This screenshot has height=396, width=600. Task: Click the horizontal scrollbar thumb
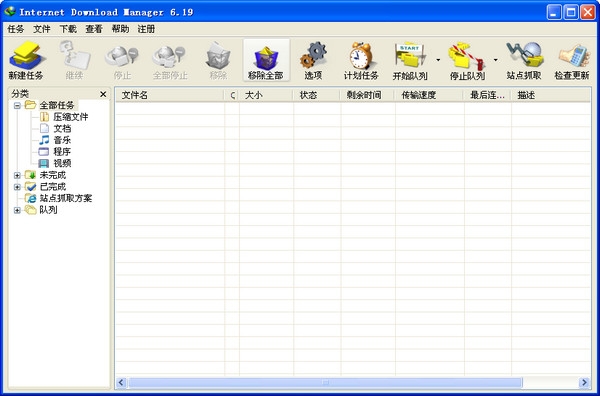pos(325,382)
